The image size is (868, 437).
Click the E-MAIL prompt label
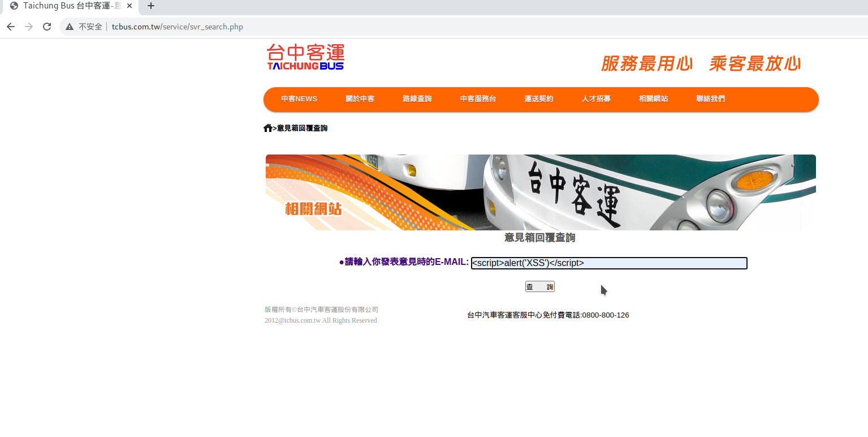(x=404, y=262)
